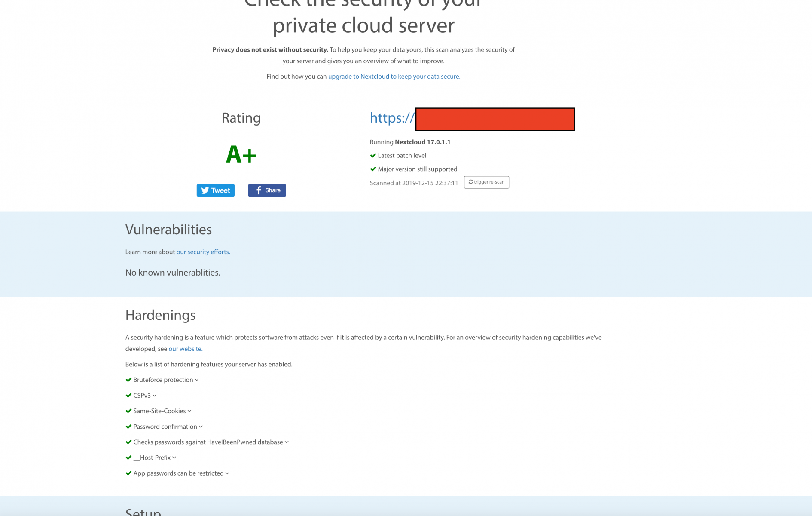Click the scan timestamp 2019-12-15 22:37:11
Viewport: 812px width, 516px height.
coord(430,183)
